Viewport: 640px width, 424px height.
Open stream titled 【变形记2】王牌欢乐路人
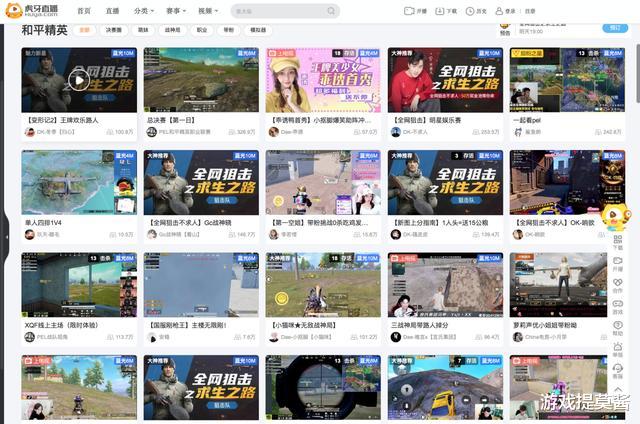[x=62, y=120]
